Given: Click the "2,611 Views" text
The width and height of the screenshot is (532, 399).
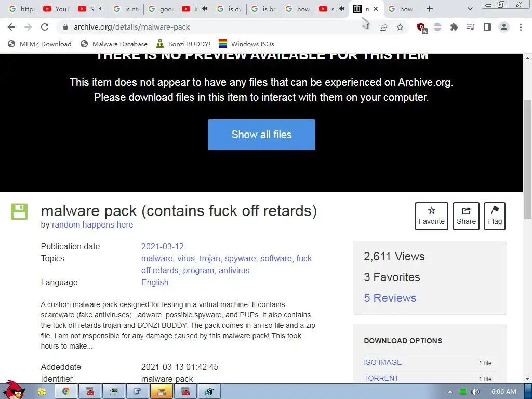Looking at the screenshot, I should [x=394, y=257].
